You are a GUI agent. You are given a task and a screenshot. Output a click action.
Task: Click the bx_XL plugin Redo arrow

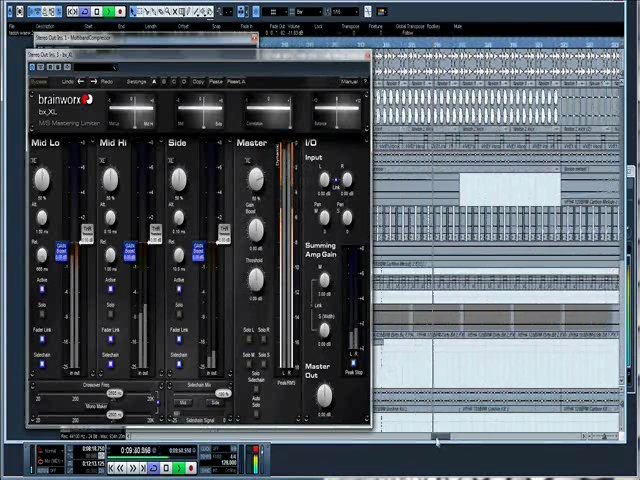click(x=94, y=82)
